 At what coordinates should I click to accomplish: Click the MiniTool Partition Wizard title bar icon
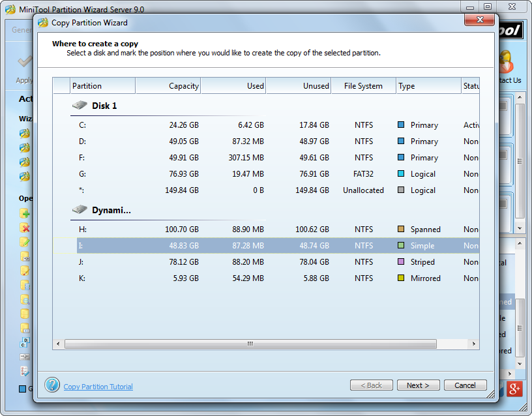(10, 9)
